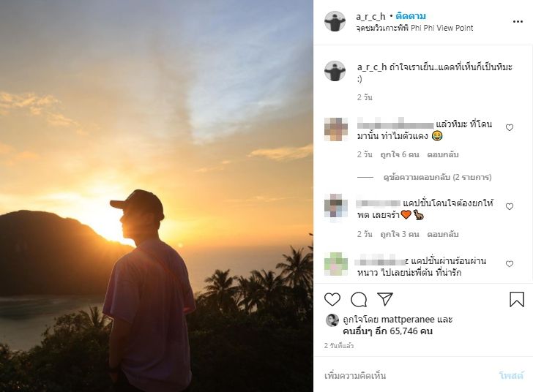Like the second comment with its heart
The image size is (533, 392).
510,207
